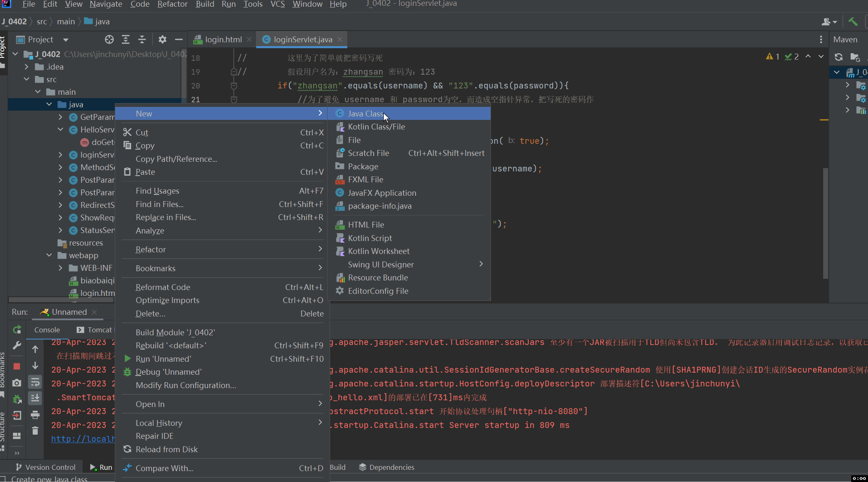Expand the .idea folder node
The width and height of the screenshot is (868, 482).
(27, 67)
